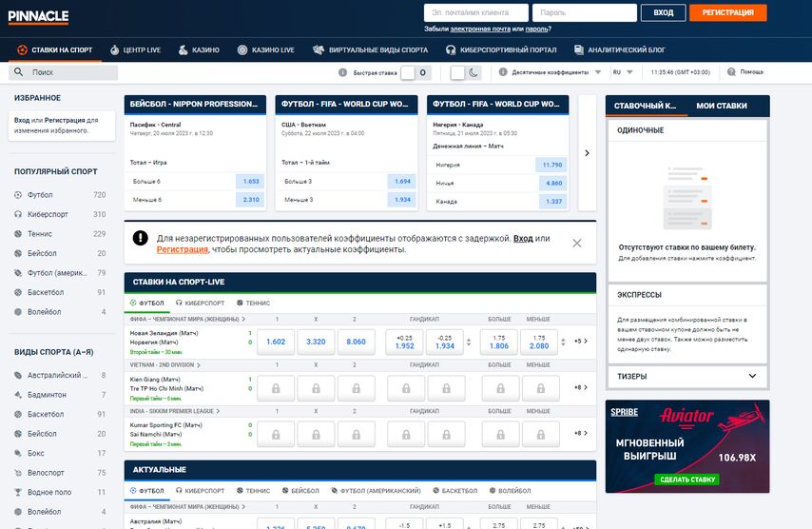Click the virtual sports icon
The height and width of the screenshot is (529, 812).
coord(319,49)
